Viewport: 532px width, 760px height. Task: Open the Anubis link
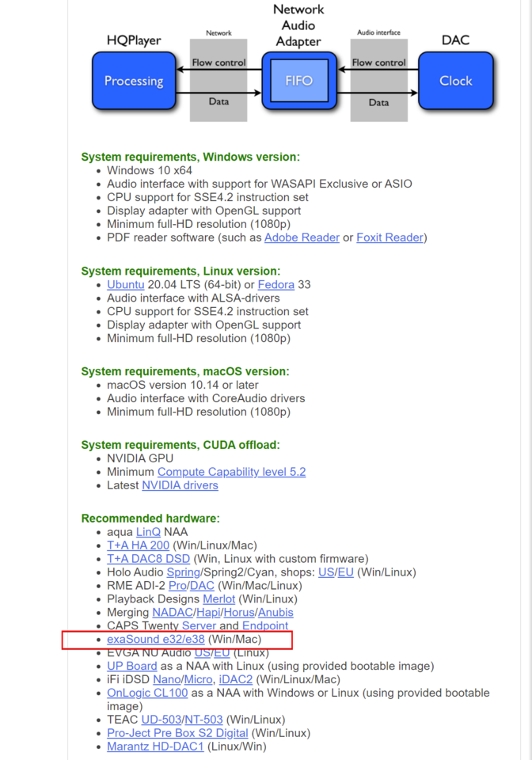pyautogui.click(x=275, y=613)
